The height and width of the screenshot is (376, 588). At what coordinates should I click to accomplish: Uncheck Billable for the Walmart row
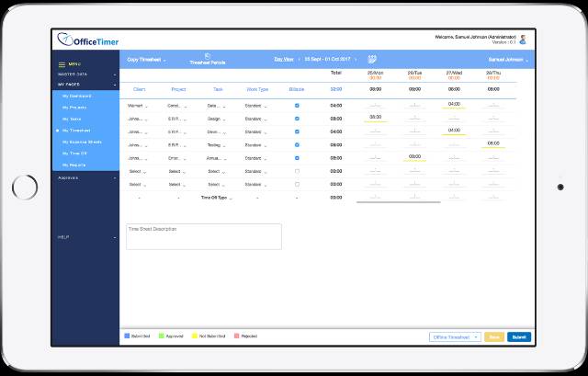coord(296,106)
